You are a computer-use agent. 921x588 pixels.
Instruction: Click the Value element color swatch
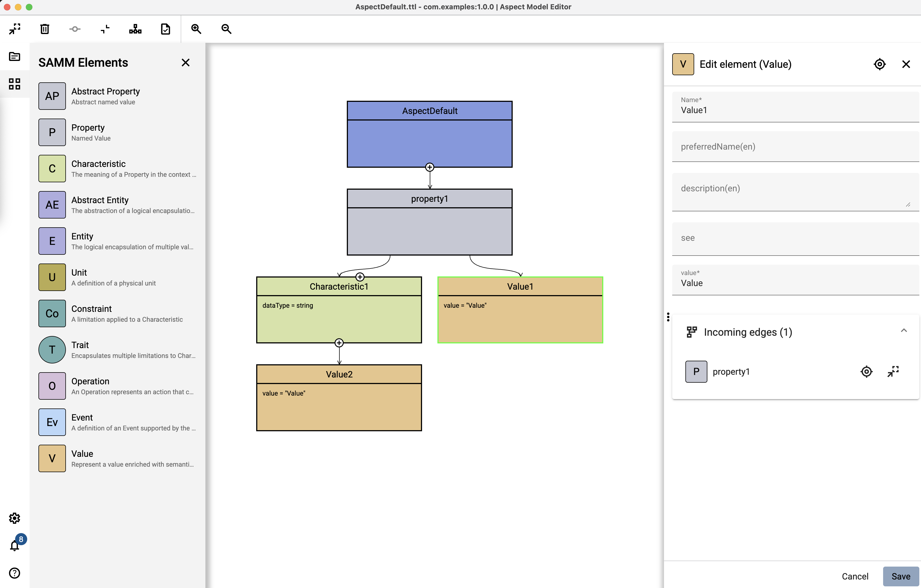pyautogui.click(x=52, y=458)
